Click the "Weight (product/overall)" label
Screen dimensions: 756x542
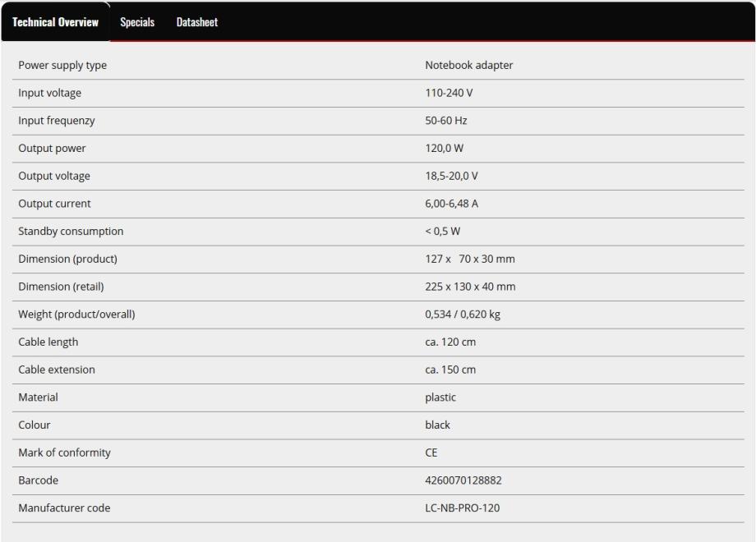[76, 315]
